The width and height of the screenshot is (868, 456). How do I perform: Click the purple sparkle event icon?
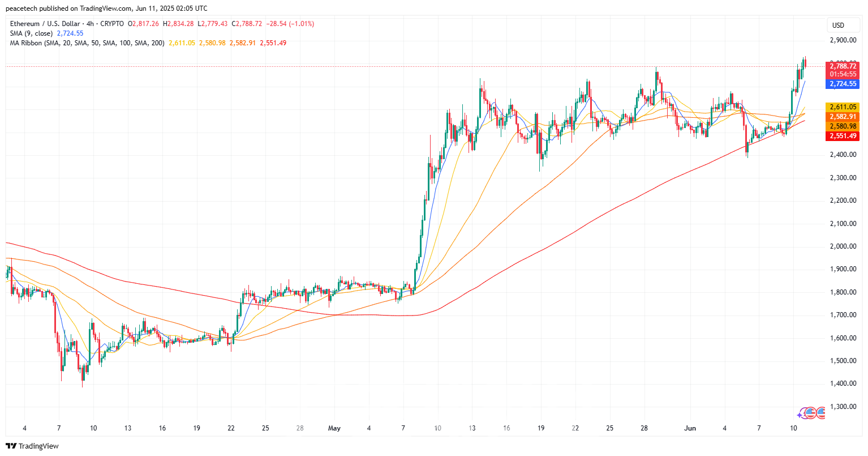[x=801, y=415]
